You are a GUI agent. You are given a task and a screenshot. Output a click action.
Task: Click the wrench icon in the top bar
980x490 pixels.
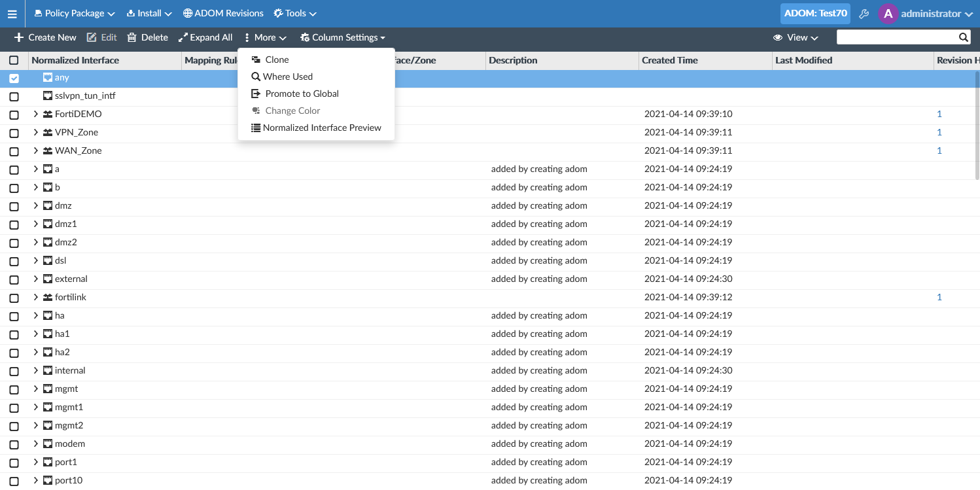864,13
